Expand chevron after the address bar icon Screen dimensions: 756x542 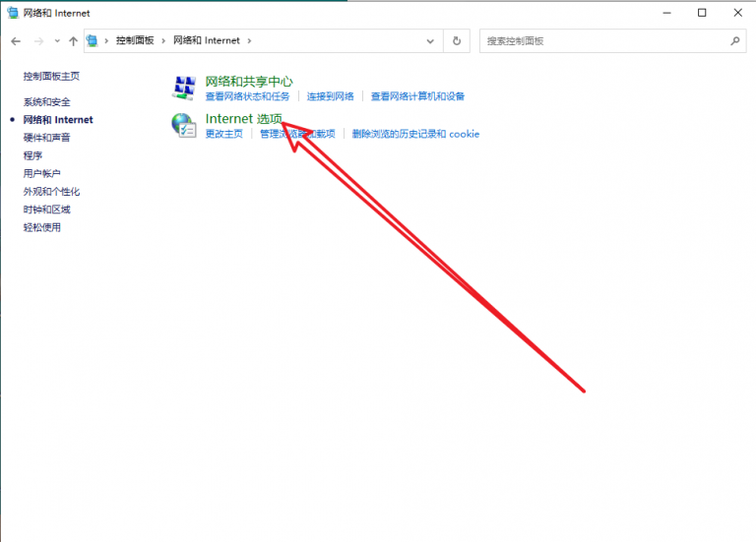[x=106, y=41]
